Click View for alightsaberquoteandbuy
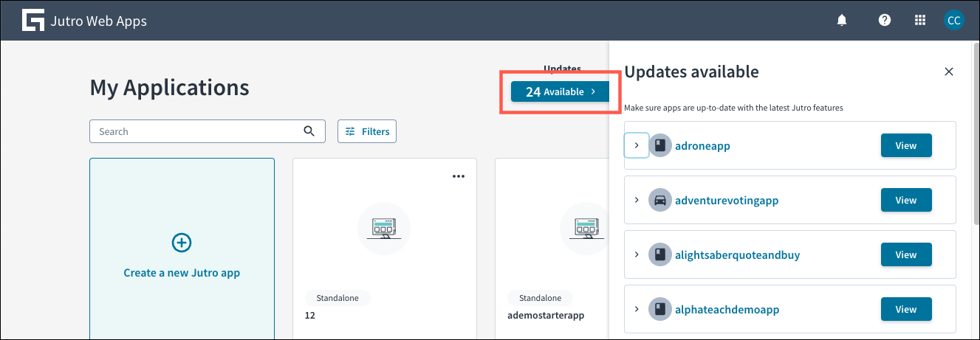Screen dimensions: 980x340 point(906,254)
